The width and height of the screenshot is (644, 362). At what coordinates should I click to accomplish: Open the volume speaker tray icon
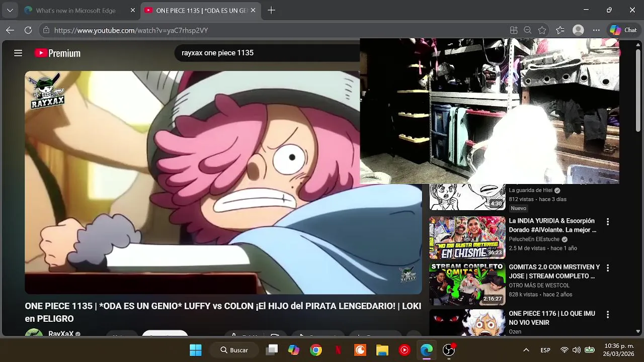(577, 350)
